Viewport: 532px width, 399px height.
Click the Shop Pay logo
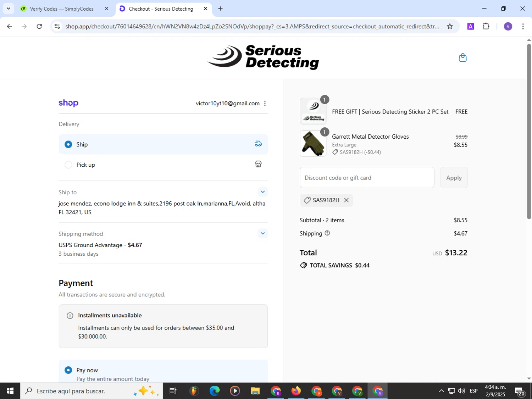click(x=68, y=103)
